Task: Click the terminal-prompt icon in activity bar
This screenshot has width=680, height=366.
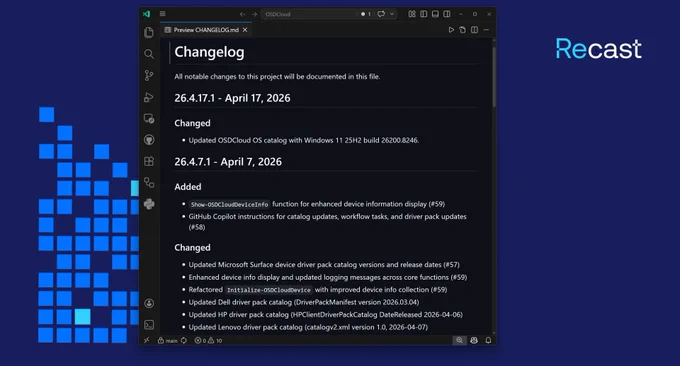Action: pyautogui.click(x=149, y=324)
